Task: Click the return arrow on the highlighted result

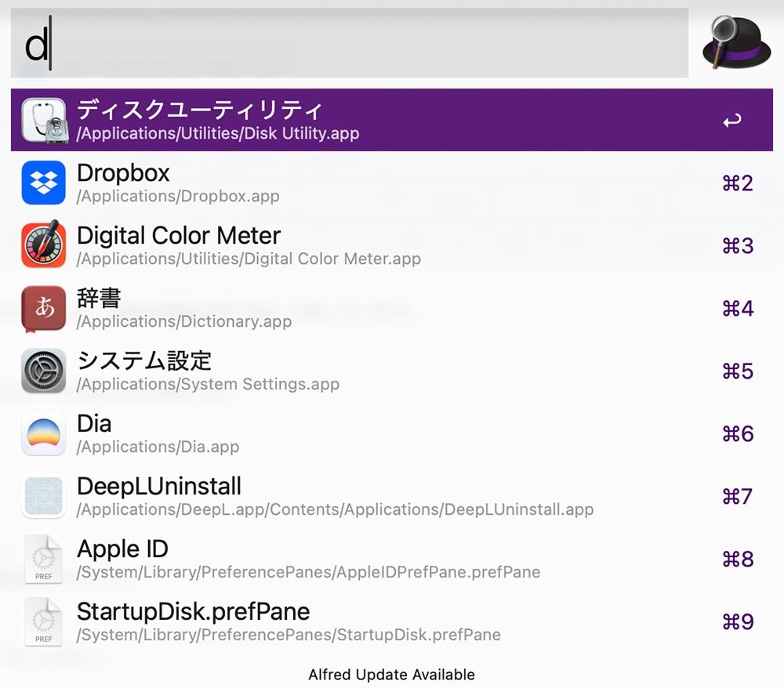Action: tap(732, 120)
